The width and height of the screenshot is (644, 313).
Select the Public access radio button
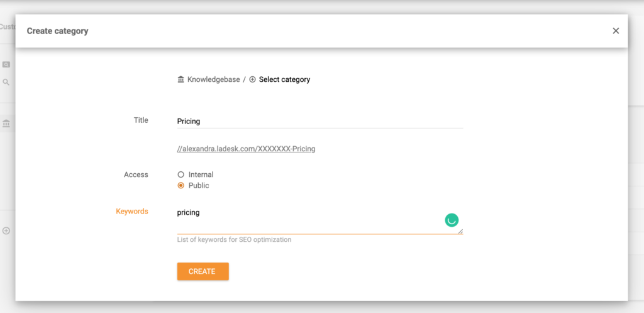pyautogui.click(x=181, y=186)
